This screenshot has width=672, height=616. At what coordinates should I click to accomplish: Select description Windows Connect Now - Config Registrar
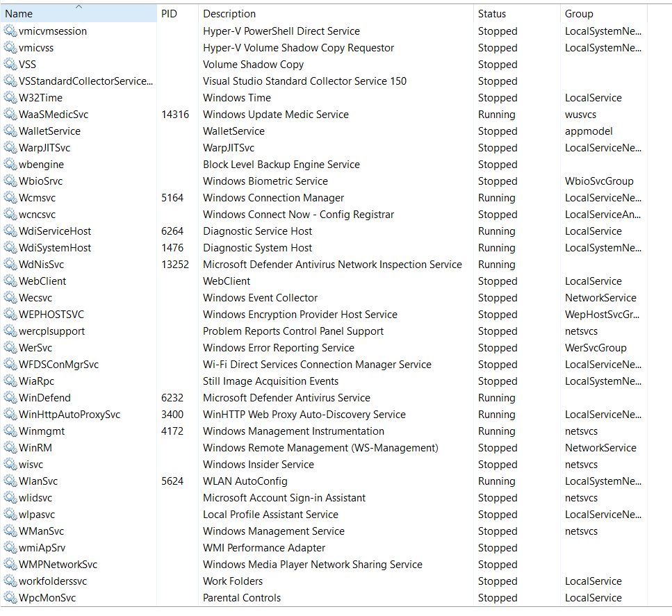click(298, 215)
